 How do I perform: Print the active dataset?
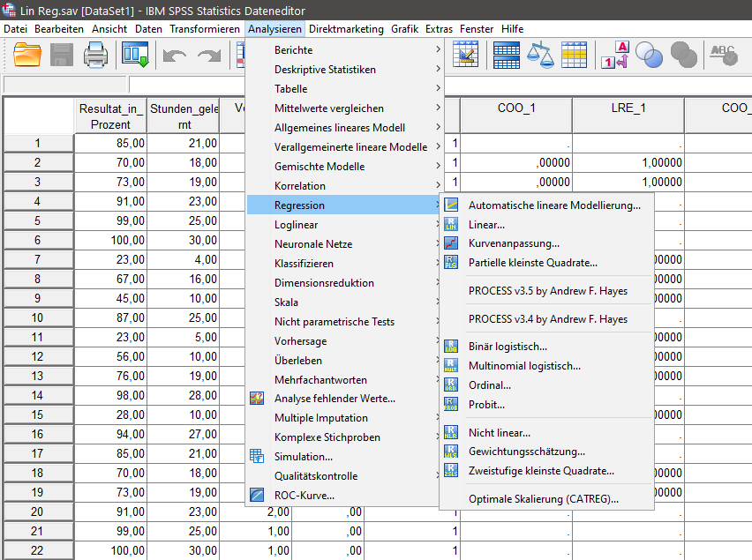96,55
